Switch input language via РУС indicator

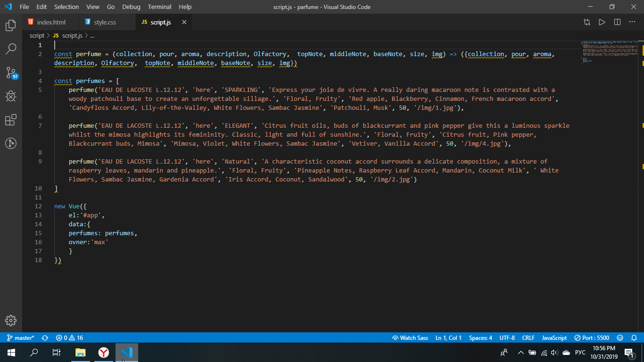(x=580, y=353)
